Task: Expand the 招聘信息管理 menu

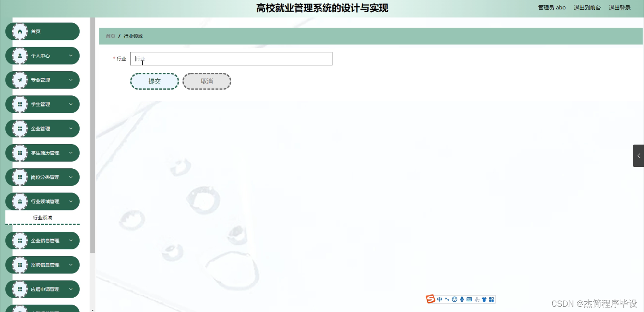Action: tap(42, 265)
